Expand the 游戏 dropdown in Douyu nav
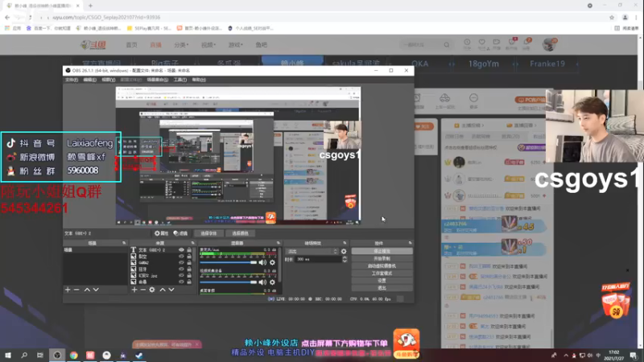Screen dimensions: 644x362 236,45
